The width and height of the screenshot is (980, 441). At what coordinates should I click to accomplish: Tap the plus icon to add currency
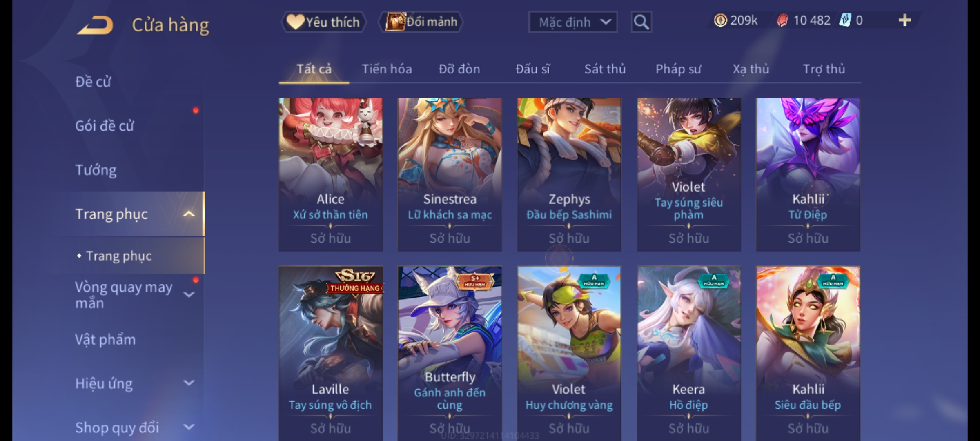coord(905,20)
